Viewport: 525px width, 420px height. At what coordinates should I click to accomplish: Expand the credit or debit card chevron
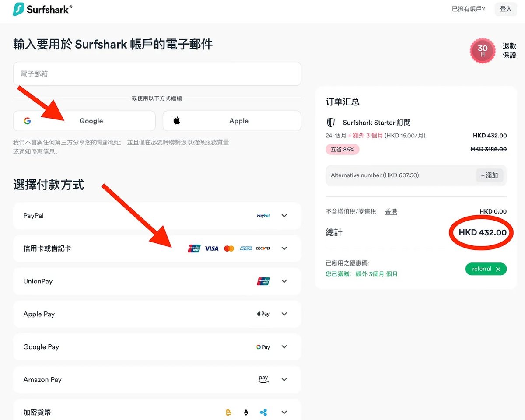(x=284, y=248)
